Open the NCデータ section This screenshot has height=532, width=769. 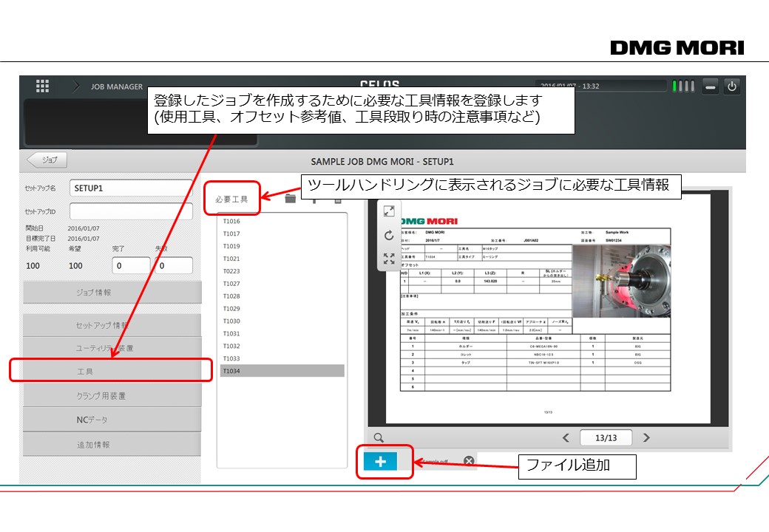pos(112,420)
